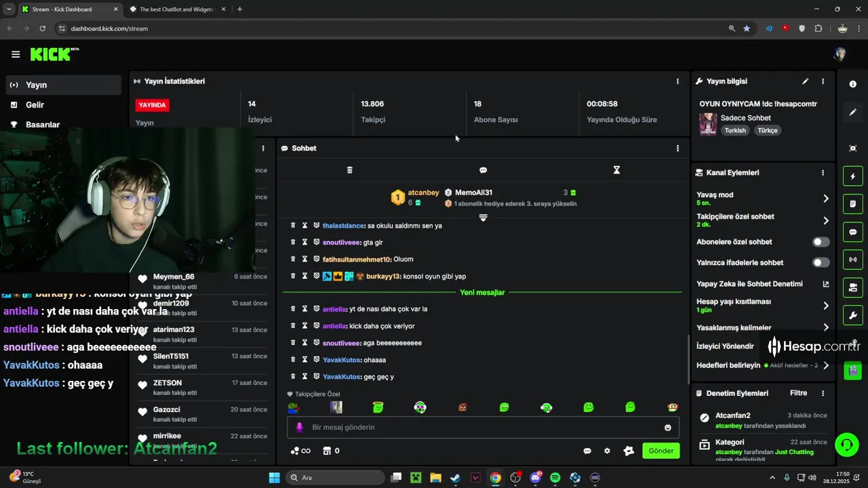Open the hamburger menu next to Kick logo
The width and height of the screenshot is (868, 488).
(x=16, y=54)
